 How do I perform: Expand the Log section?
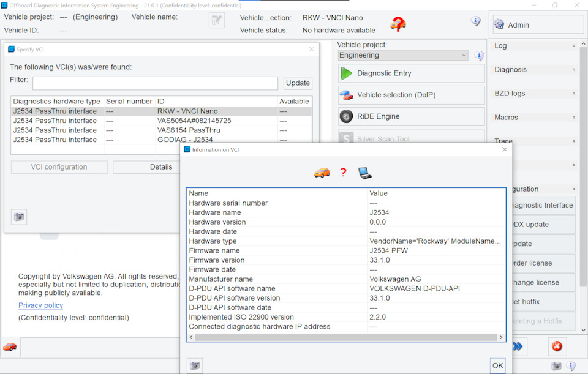coord(574,46)
